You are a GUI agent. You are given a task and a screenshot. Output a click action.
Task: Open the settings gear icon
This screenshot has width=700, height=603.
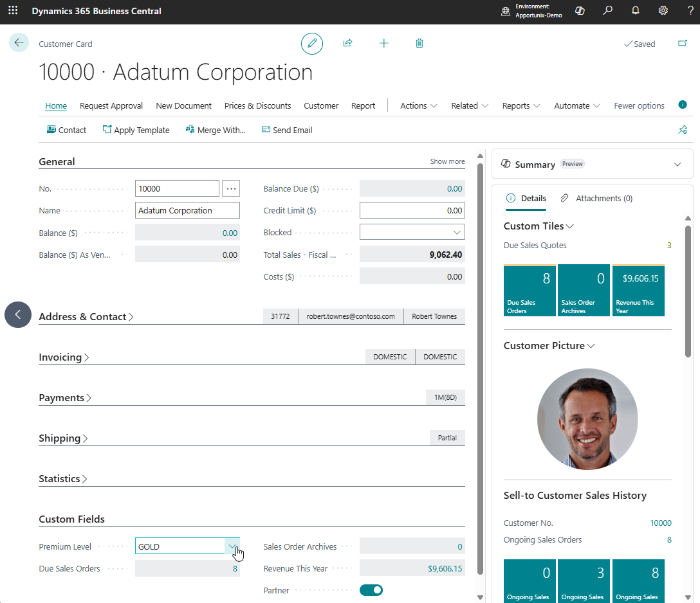663,11
